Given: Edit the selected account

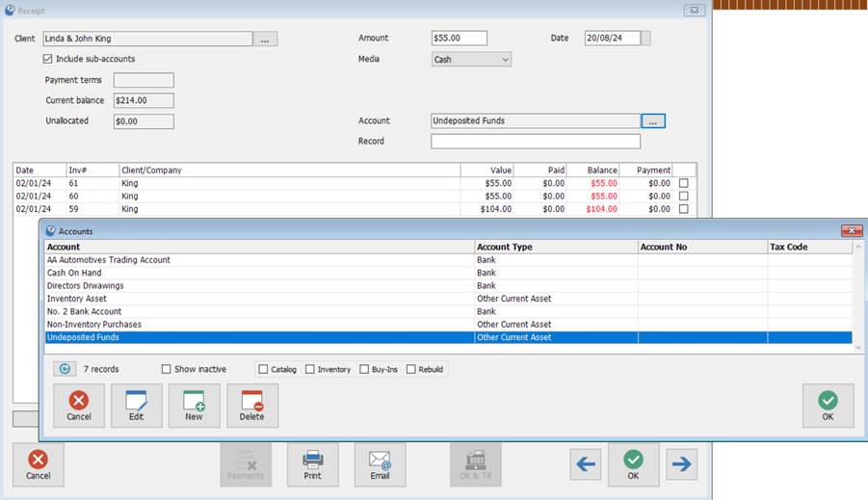Looking at the screenshot, I should click(136, 406).
